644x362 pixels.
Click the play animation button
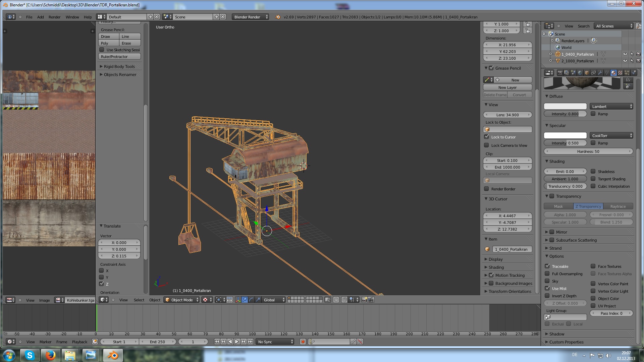tap(237, 342)
